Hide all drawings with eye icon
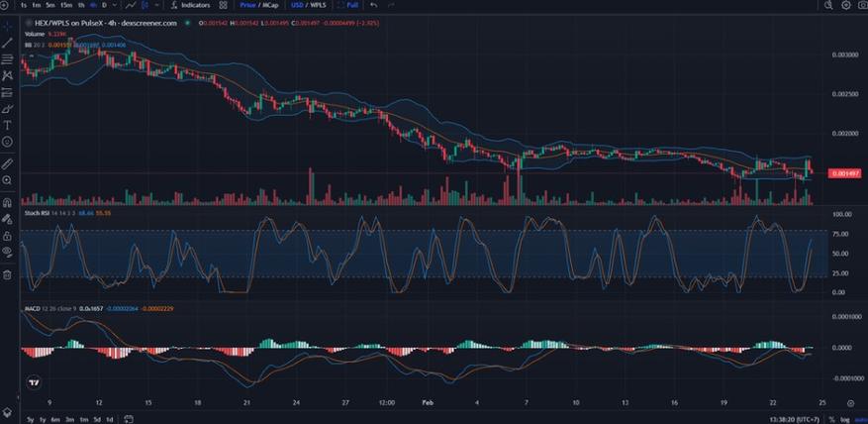The height and width of the screenshot is (424, 868). 7,253
